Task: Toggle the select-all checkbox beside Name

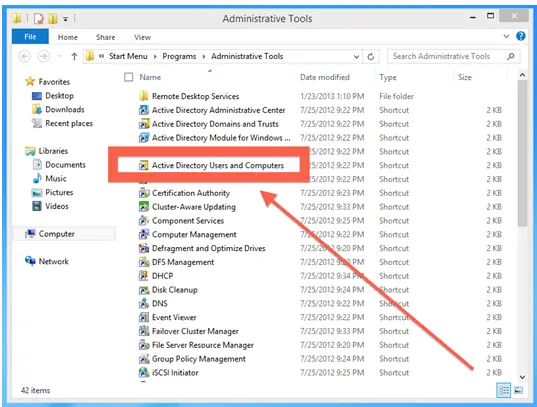Action: [x=129, y=77]
